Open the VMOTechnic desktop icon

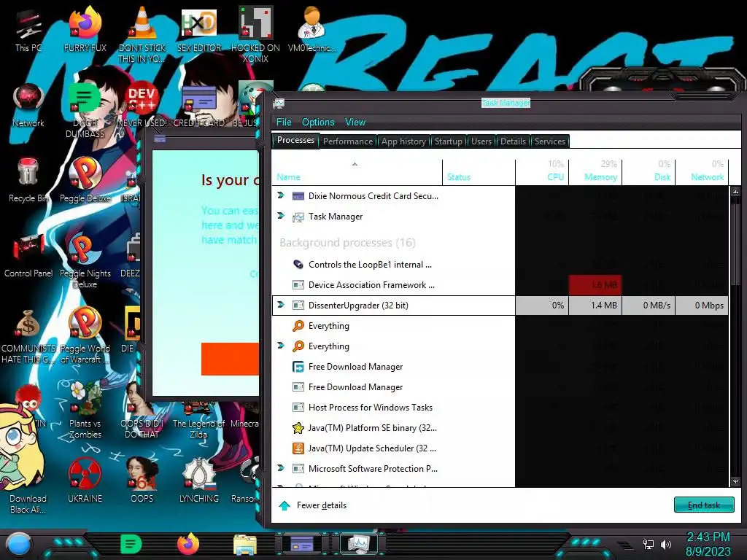[x=311, y=31]
